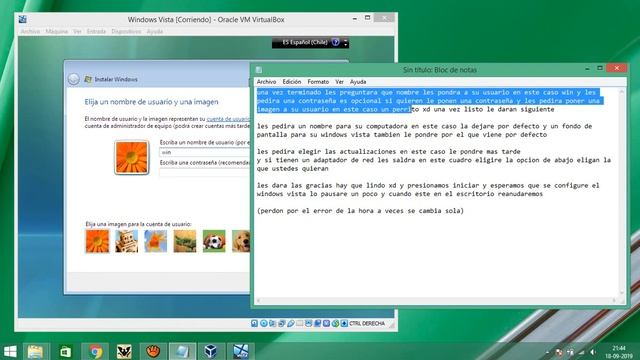Open File Explorer from the taskbar

coord(36,351)
